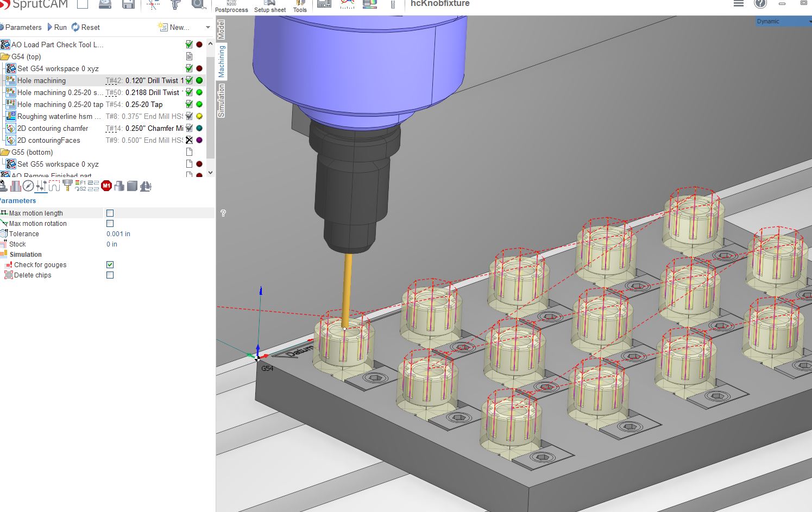812x512 pixels.
Task: Click the question mark help icon in viewport
Action: (x=223, y=213)
